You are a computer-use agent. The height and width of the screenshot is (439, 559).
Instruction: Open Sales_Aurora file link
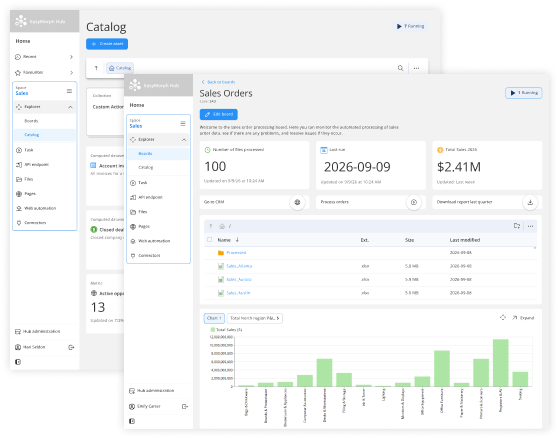(x=239, y=280)
